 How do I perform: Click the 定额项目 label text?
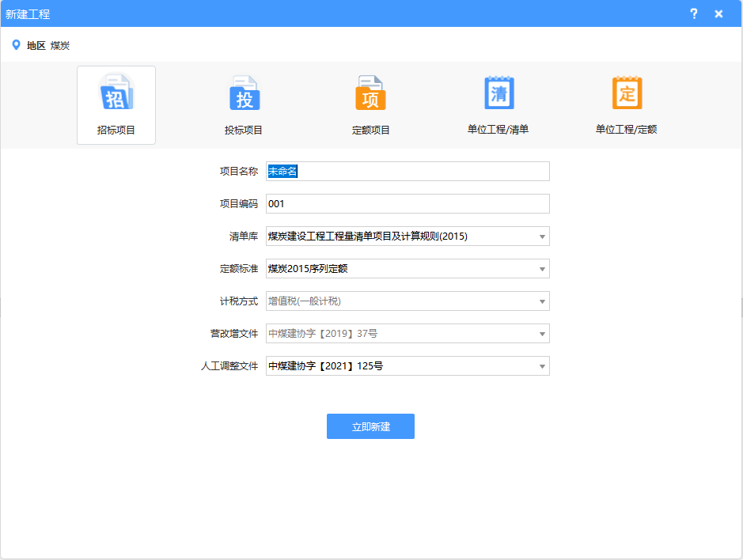click(x=371, y=131)
